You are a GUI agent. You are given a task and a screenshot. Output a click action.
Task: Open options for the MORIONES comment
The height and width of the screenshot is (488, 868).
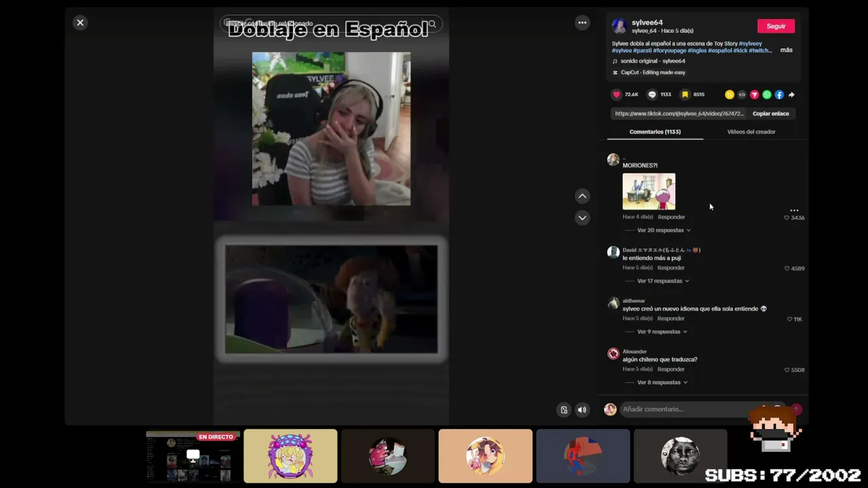point(794,210)
